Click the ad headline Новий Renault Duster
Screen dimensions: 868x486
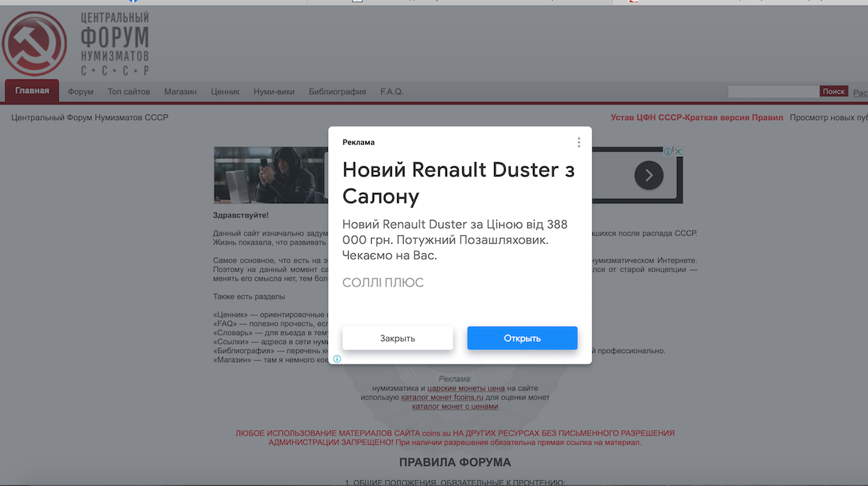459,182
